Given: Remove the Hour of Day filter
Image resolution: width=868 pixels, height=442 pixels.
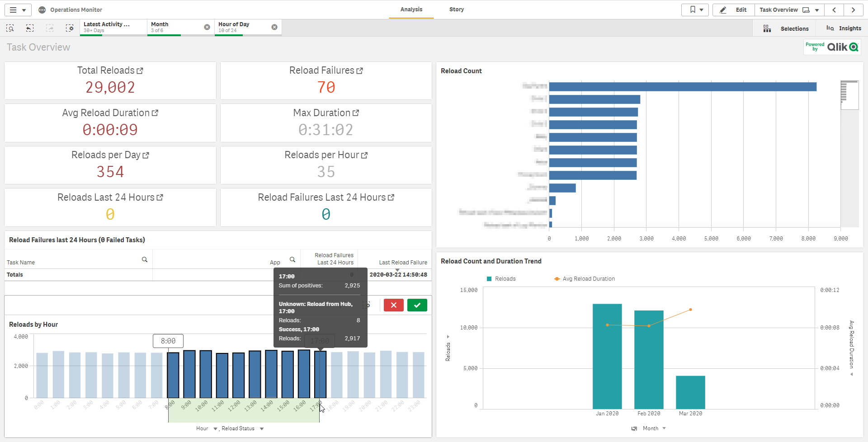Looking at the screenshot, I should coord(274,27).
